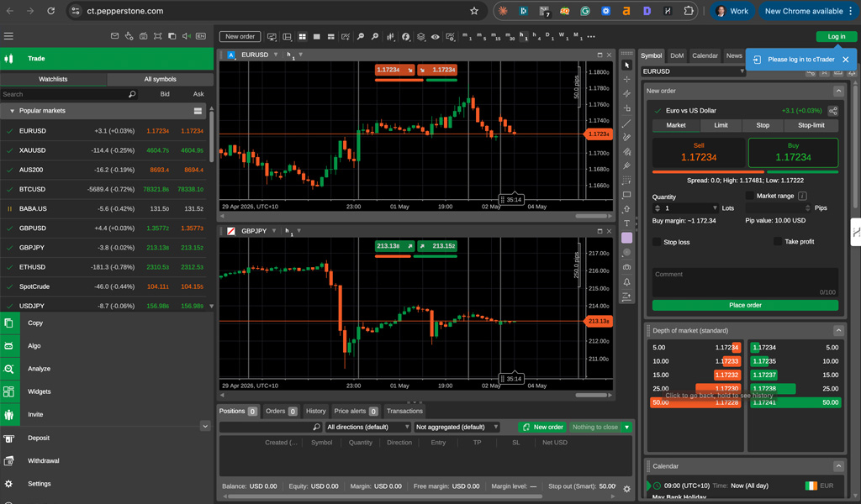Open the hamburger main menu
Image resolution: width=861 pixels, height=504 pixels.
pos(8,36)
